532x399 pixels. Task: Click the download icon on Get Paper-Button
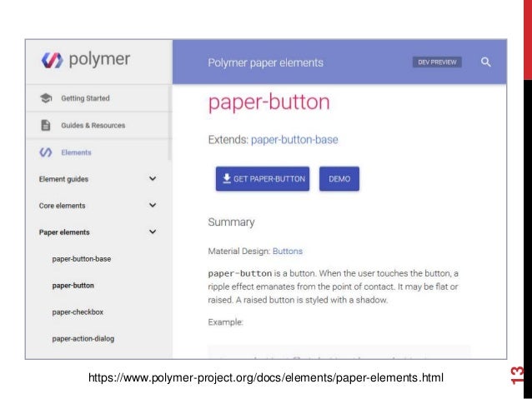227,178
